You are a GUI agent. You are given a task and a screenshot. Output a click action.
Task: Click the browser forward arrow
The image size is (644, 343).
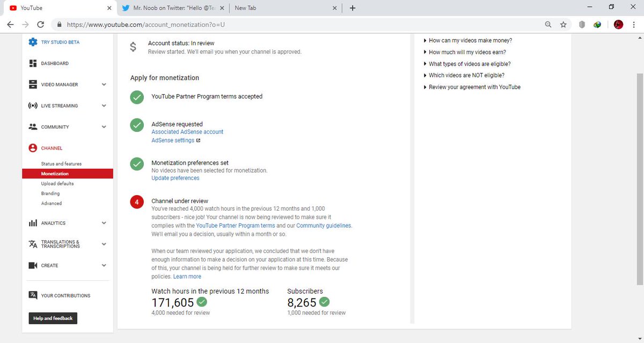[x=25, y=24]
